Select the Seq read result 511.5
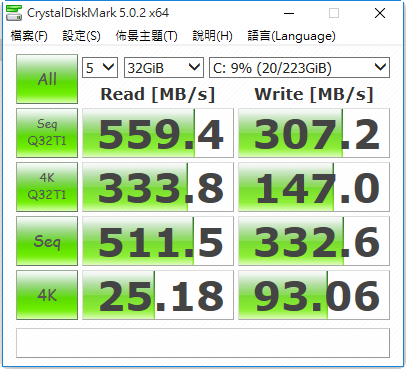 pyautogui.click(x=158, y=241)
